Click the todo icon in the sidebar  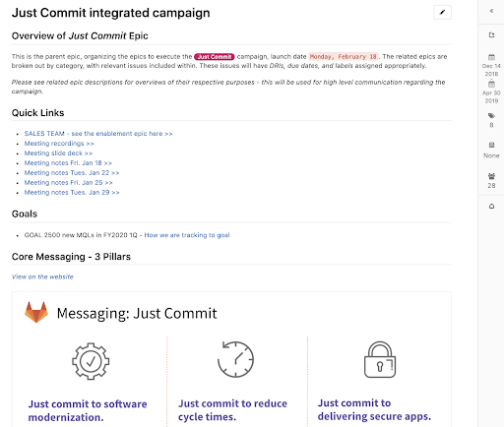pos(491,34)
